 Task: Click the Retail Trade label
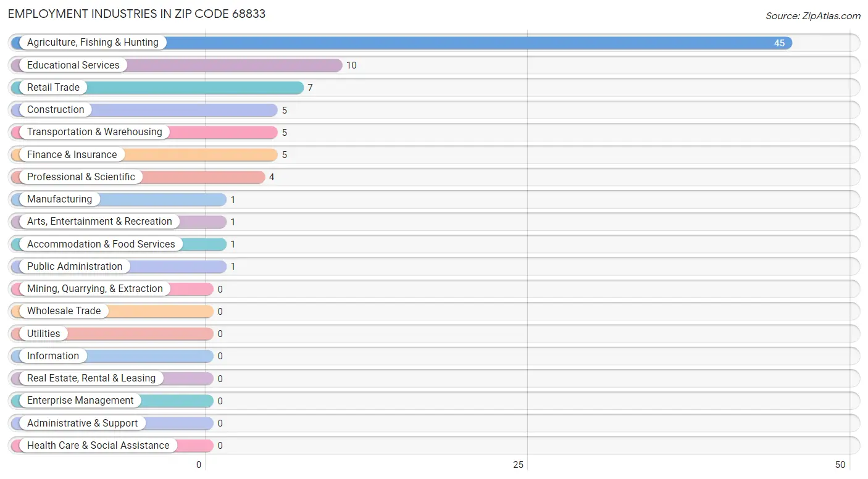(x=53, y=88)
